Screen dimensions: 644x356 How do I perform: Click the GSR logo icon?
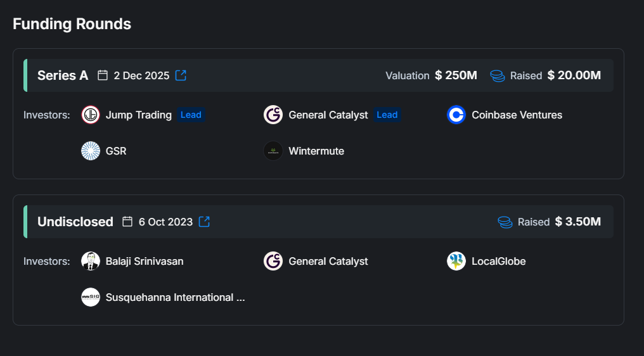click(x=91, y=151)
